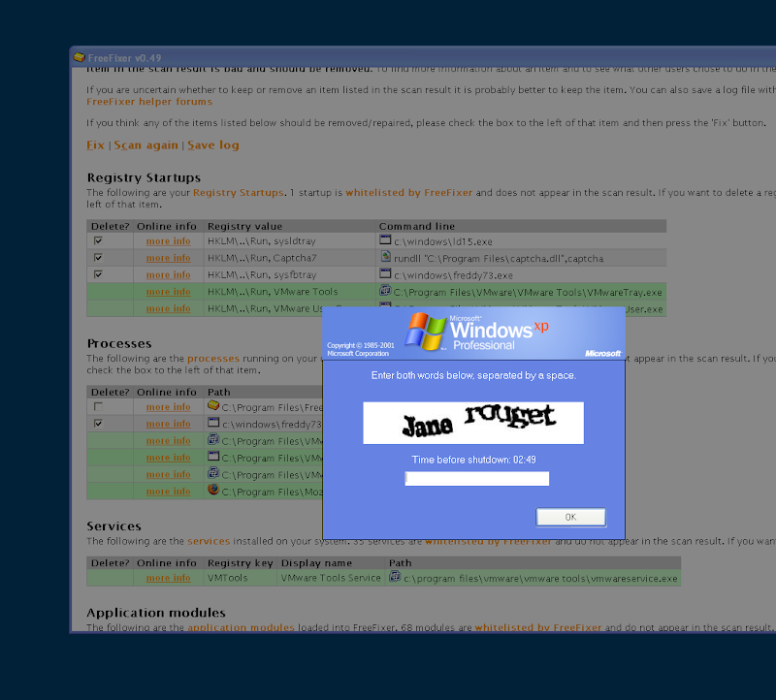Click the Registry value column header
Image resolution: width=776 pixels, height=700 pixels.
(244, 226)
